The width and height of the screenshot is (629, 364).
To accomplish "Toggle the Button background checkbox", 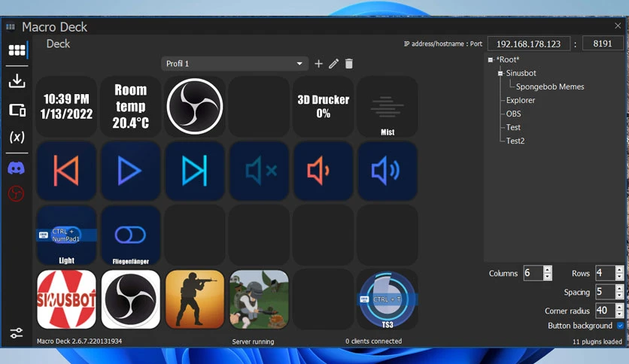I will [x=620, y=326].
